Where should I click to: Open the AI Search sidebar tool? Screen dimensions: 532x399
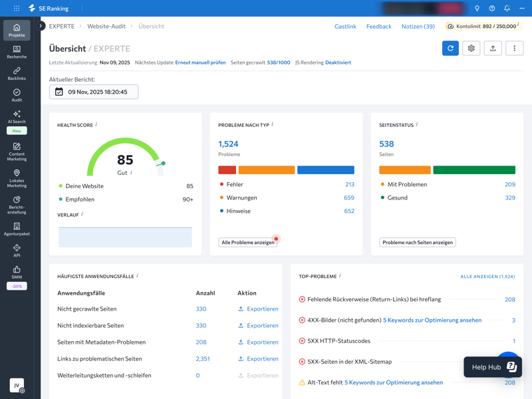click(x=17, y=117)
